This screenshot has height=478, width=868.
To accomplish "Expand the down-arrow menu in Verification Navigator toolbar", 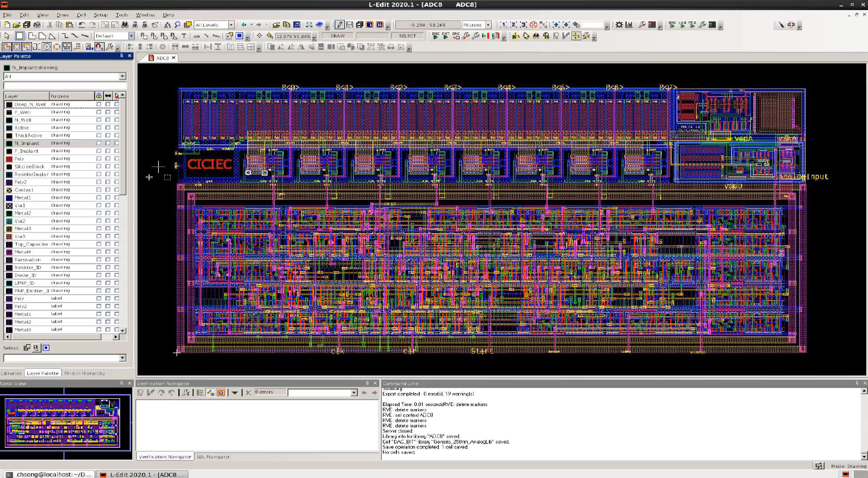I will click(235, 392).
